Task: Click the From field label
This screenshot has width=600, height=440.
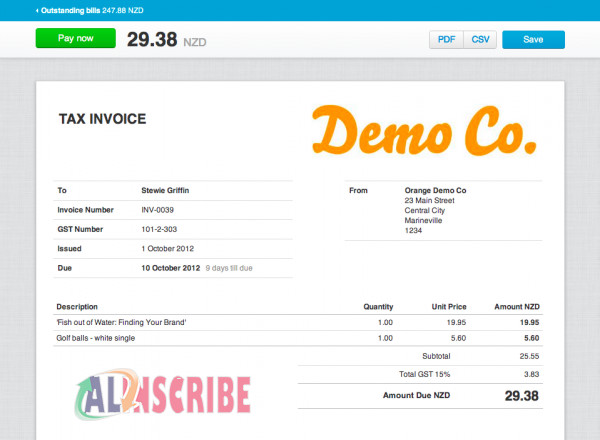Action: (x=358, y=191)
